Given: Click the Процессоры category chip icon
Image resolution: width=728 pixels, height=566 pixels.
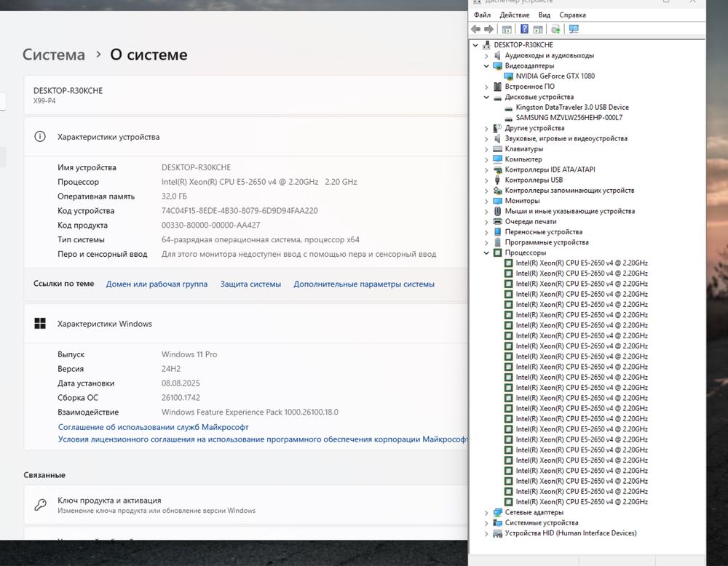Looking at the screenshot, I should 497,253.
